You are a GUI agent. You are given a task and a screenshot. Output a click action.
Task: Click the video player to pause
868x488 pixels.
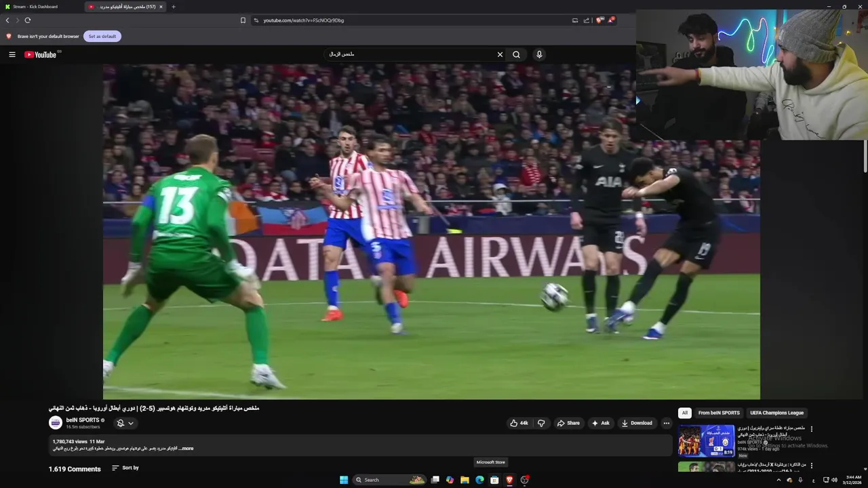coord(431,232)
